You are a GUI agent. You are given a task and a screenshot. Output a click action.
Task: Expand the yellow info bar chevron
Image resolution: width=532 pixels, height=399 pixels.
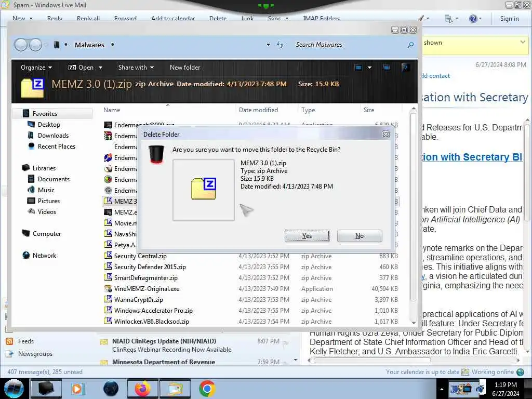[x=523, y=42]
